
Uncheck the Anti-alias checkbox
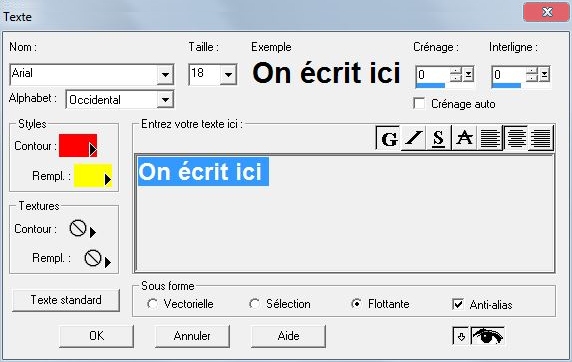(458, 304)
